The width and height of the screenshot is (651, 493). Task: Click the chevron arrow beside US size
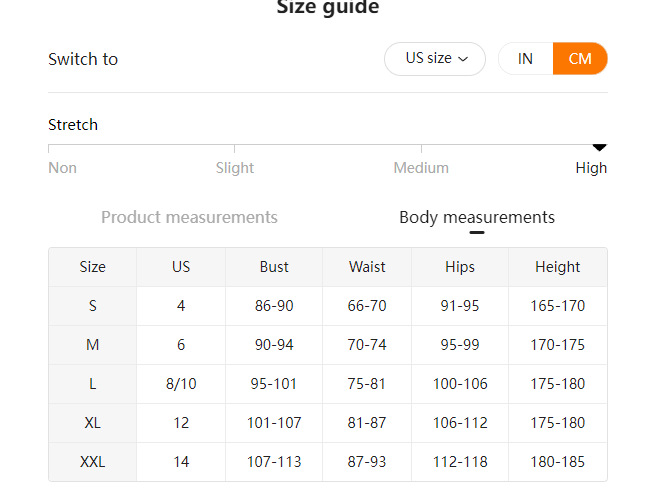pyautogui.click(x=463, y=59)
